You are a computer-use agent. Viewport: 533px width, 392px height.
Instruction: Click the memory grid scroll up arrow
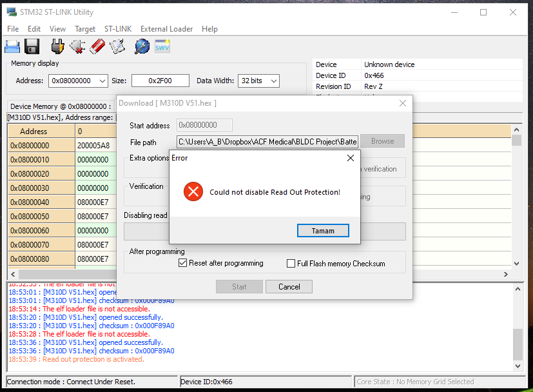click(x=517, y=130)
